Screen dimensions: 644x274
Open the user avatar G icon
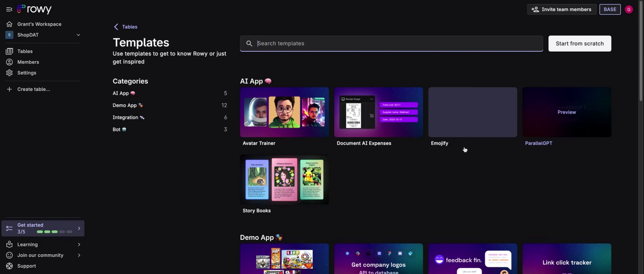pos(629,10)
